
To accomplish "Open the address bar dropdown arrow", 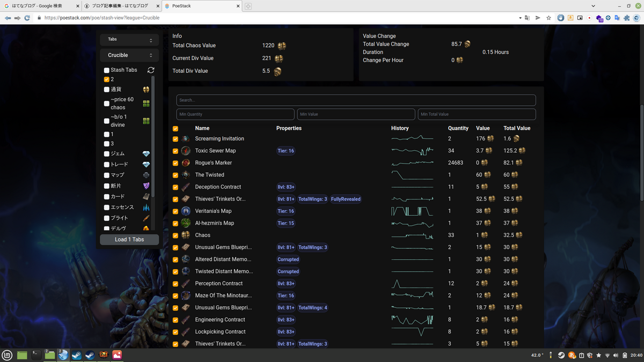I will click(520, 18).
